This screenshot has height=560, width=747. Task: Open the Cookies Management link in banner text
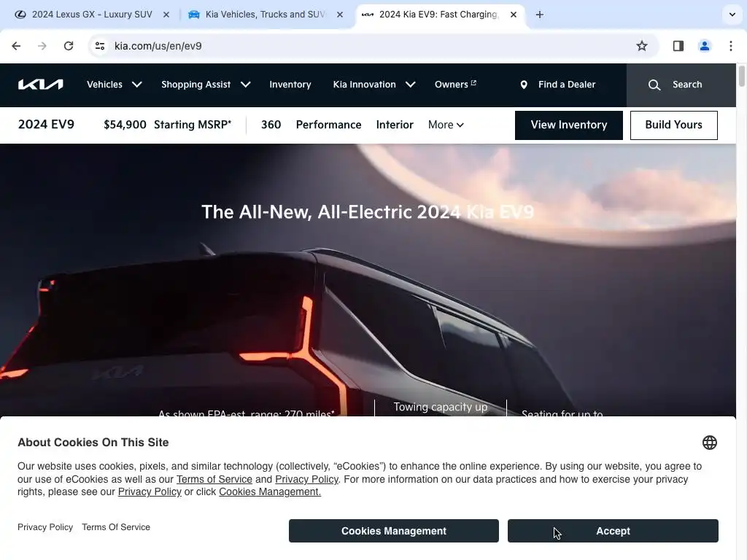coord(270,492)
